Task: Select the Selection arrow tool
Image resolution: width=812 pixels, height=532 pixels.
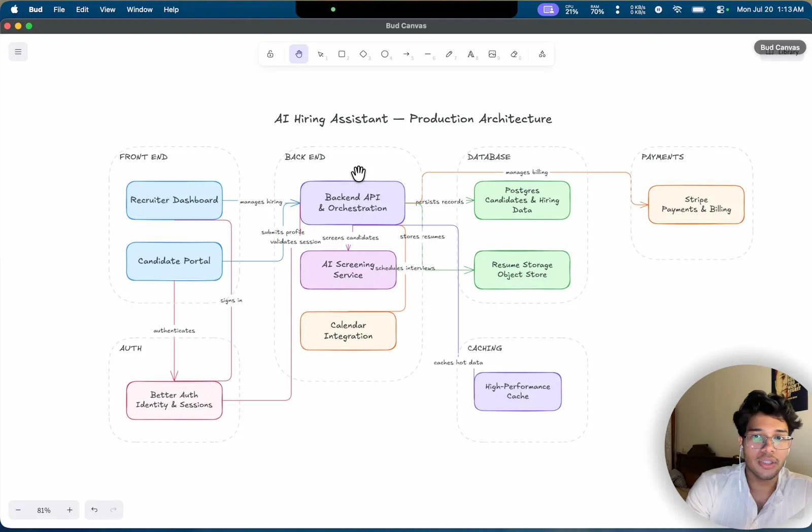Action: pos(321,54)
